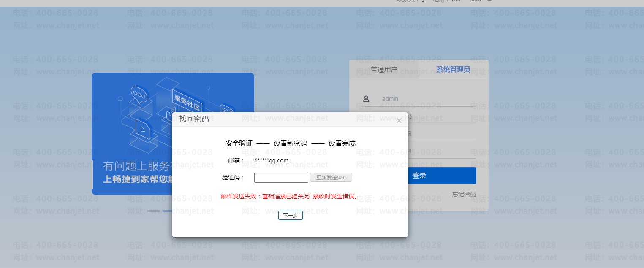Viewport: 644px width, 268px height.
Task: Click the 验证码 input field
Action: coord(281,178)
